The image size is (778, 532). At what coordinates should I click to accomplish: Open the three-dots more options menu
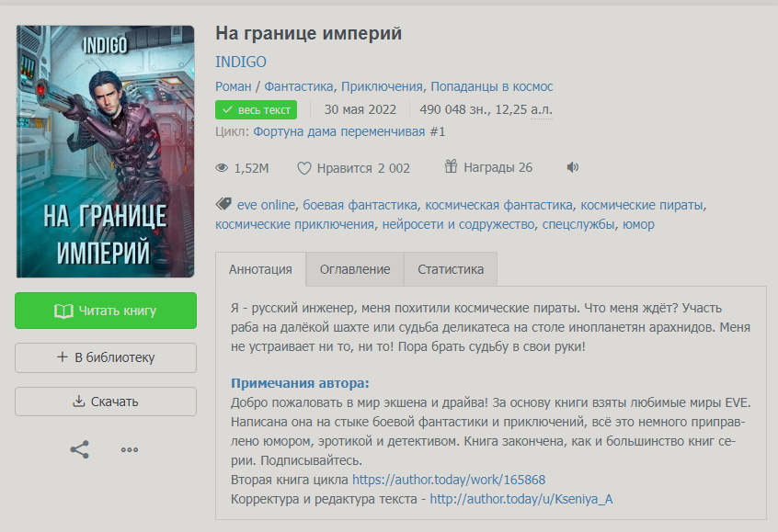pyautogui.click(x=130, y=449)
